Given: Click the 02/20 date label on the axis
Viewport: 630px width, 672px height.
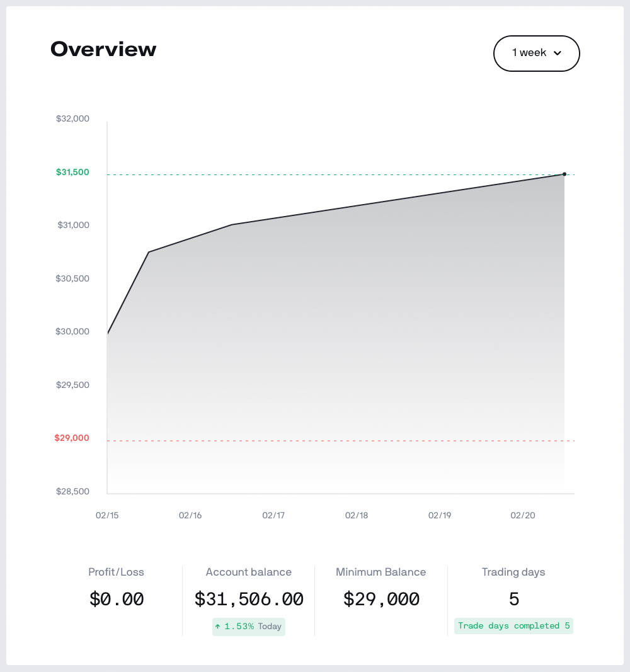Looking at the screenshot, I should (x=523, y=515).
